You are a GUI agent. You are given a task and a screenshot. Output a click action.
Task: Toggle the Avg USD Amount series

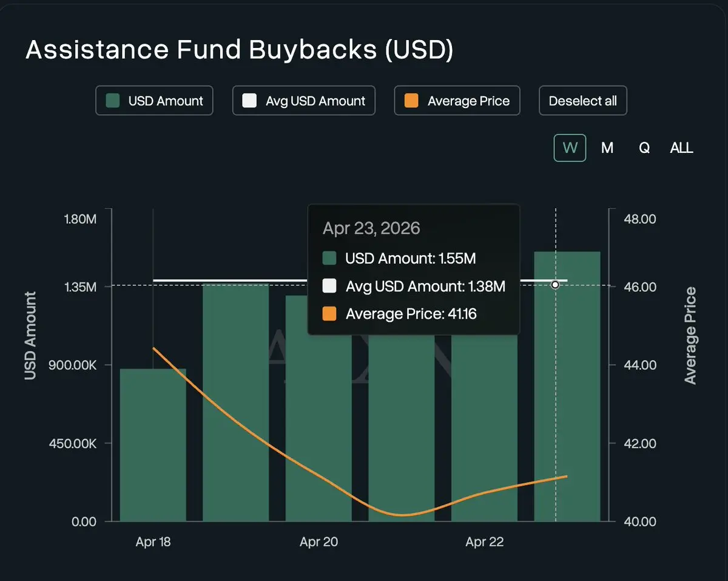click(x=304, y=101)
